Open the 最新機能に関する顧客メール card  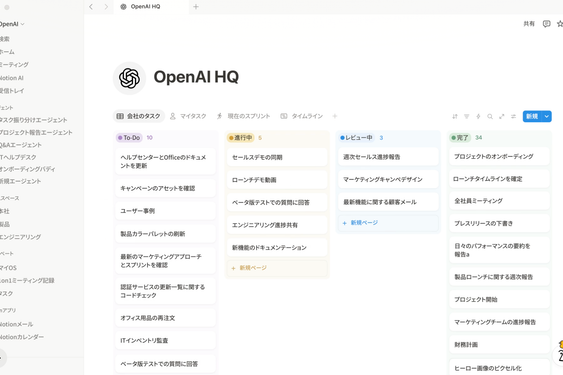coord(388,202)
